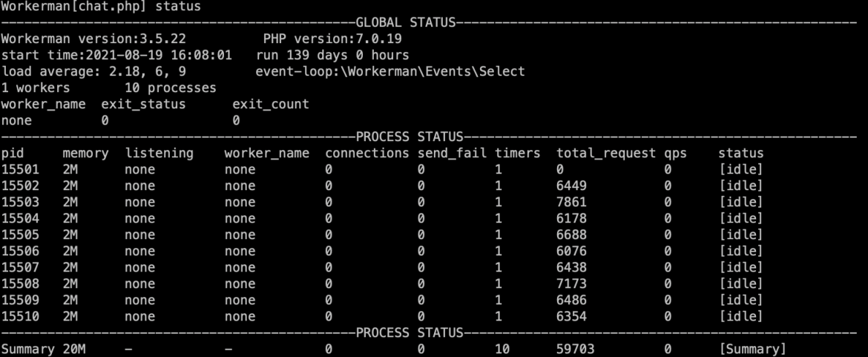Click 'PHP version:7.0.19' text
Image resolution: width=868 pixels, height=357 pixels.
tap(332, 39)
